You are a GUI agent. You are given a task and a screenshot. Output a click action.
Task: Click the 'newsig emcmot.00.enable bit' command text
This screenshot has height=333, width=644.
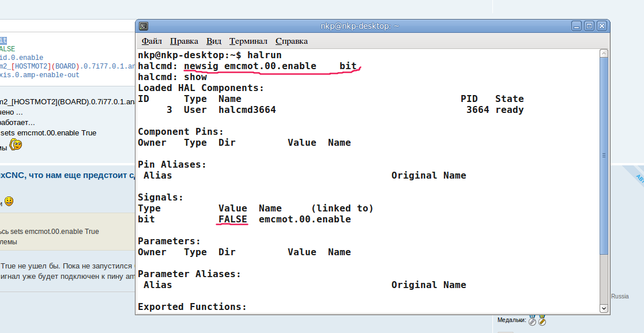(270, 66)
